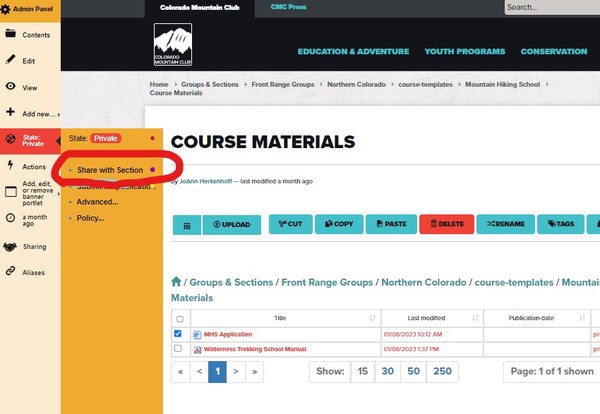Click the red Private state badge
The image size is (600, 414).
coord(106,139)
